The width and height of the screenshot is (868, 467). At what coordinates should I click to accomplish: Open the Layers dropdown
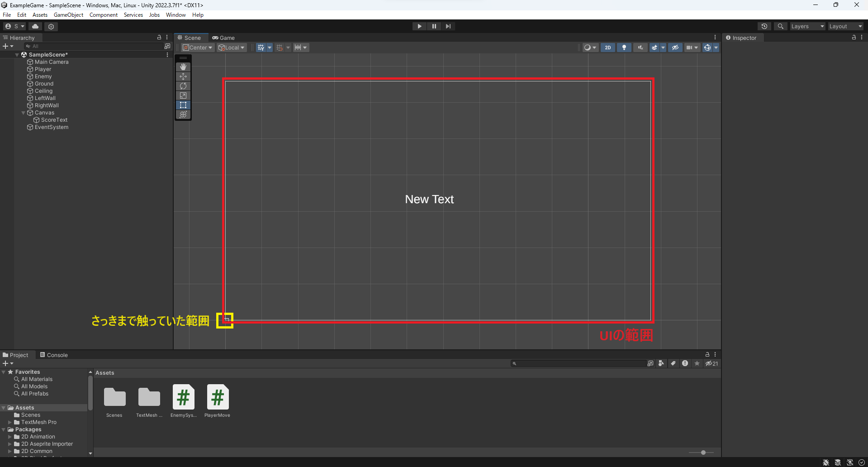807,26
